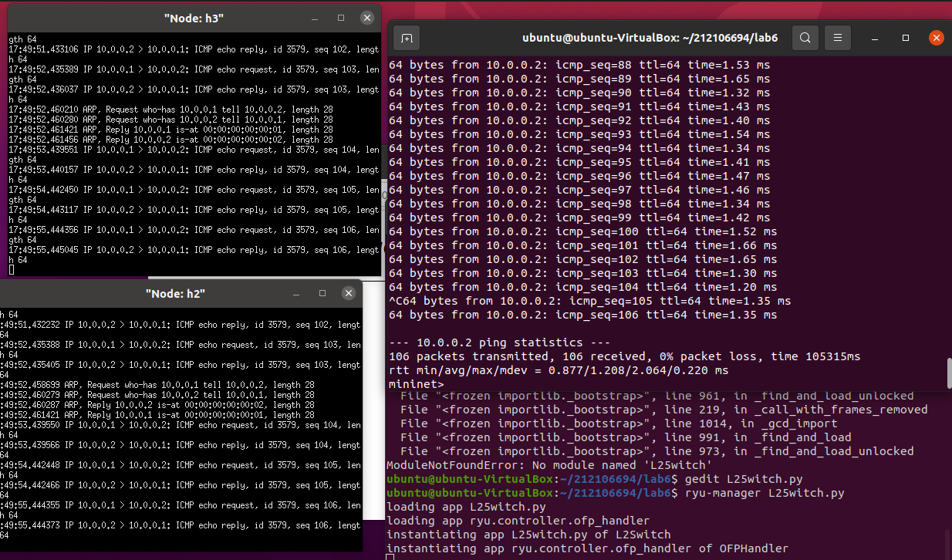The height and width of the screenshot is (560, 952).
Task: Click the "Node: h3" title bar
Action: (195, 17)
